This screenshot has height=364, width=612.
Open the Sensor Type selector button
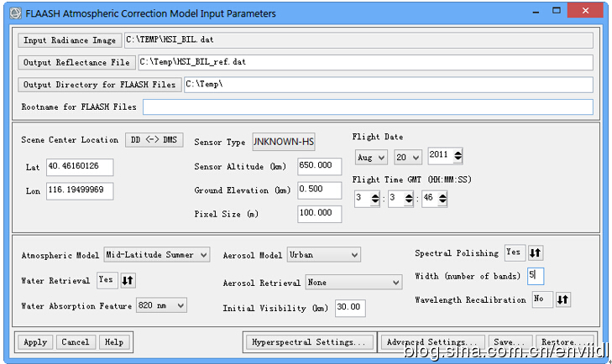[x=284, y=142]
